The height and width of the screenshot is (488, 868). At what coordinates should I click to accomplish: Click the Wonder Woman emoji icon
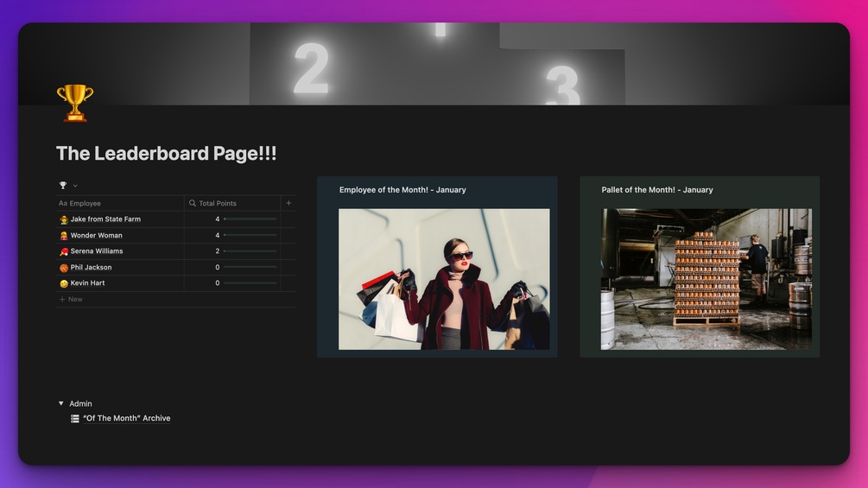click(x=64, y=236)
